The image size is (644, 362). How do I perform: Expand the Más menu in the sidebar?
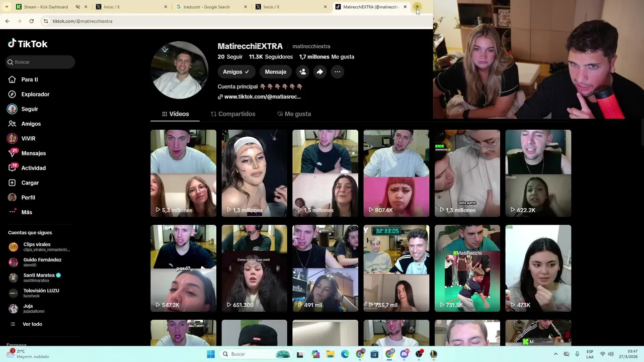point(20,212)
